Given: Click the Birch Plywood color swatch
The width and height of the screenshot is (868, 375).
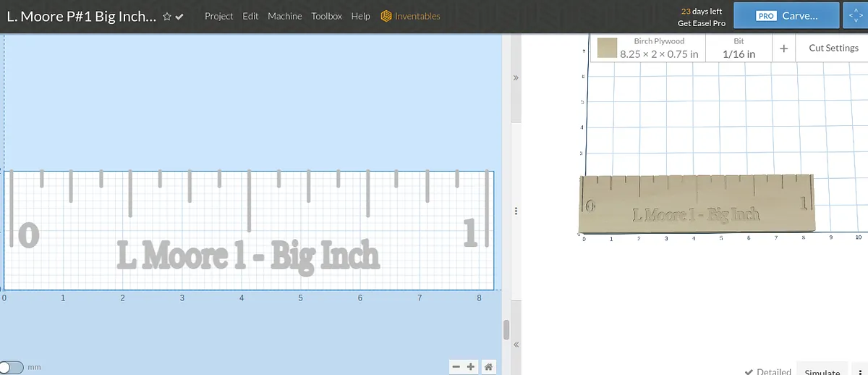Looking at the screenshot, I should [606, 49].
